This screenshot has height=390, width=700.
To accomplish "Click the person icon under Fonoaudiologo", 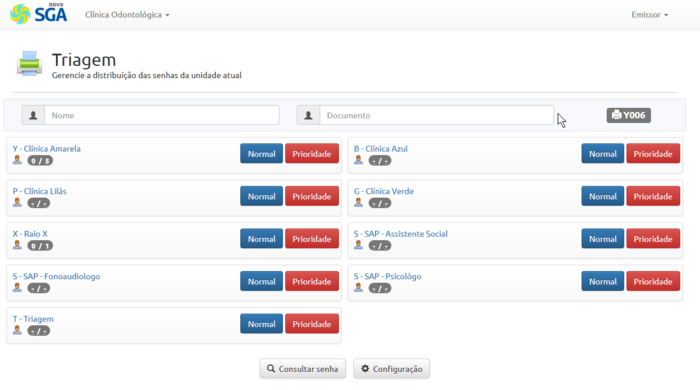I will 17,288.
